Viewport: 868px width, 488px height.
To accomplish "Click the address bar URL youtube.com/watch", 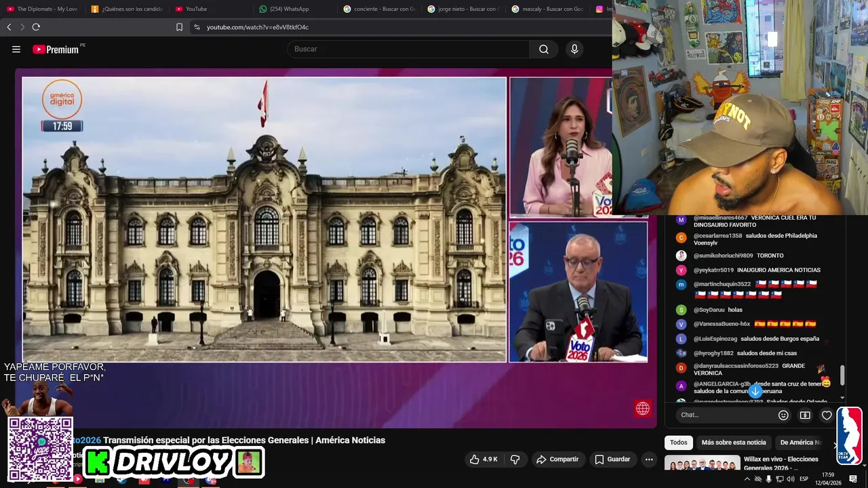I will pos(258,27).
